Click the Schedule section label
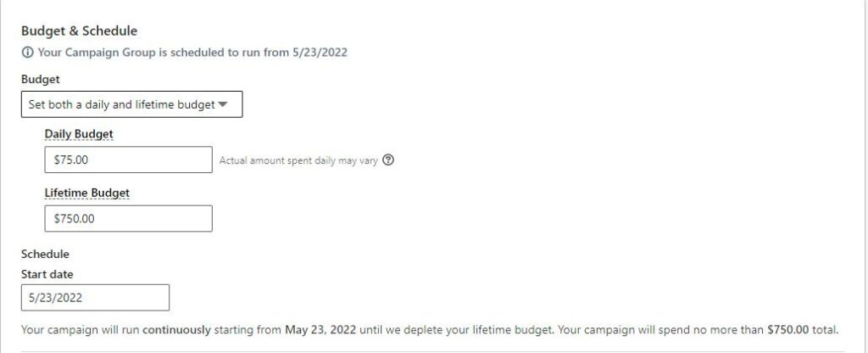Screen dimensions: 868x353 coord(46,255)
